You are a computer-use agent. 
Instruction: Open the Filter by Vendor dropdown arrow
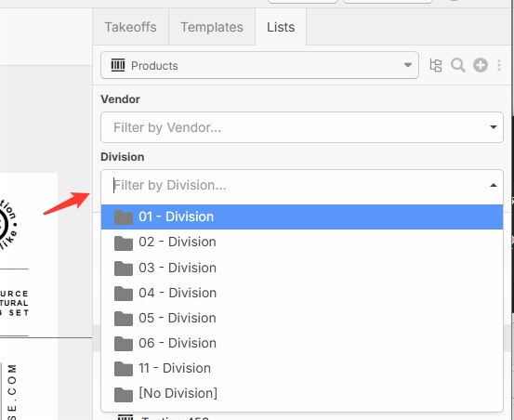(493, 127)
